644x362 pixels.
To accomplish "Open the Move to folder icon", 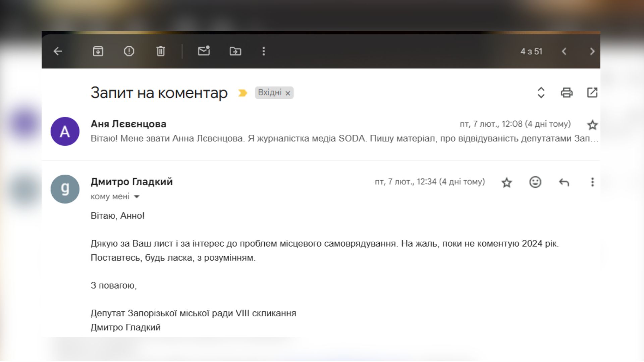I will pyautogui.click(x=235, y=51).
